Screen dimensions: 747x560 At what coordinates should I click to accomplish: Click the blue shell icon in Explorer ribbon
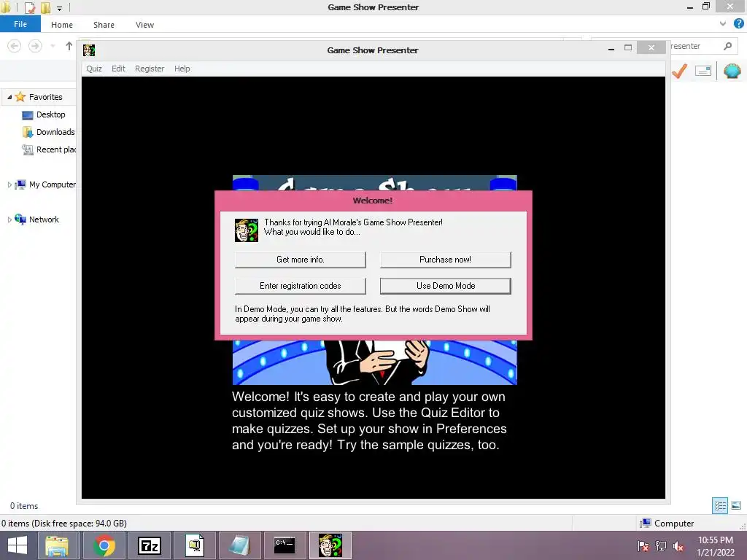(x=732, y=71)
